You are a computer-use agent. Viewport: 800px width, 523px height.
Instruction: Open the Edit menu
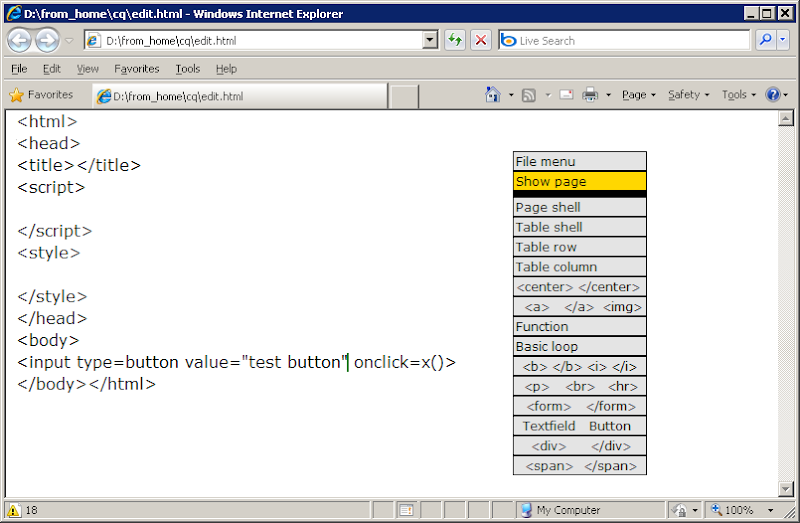(x=52, y=68)
